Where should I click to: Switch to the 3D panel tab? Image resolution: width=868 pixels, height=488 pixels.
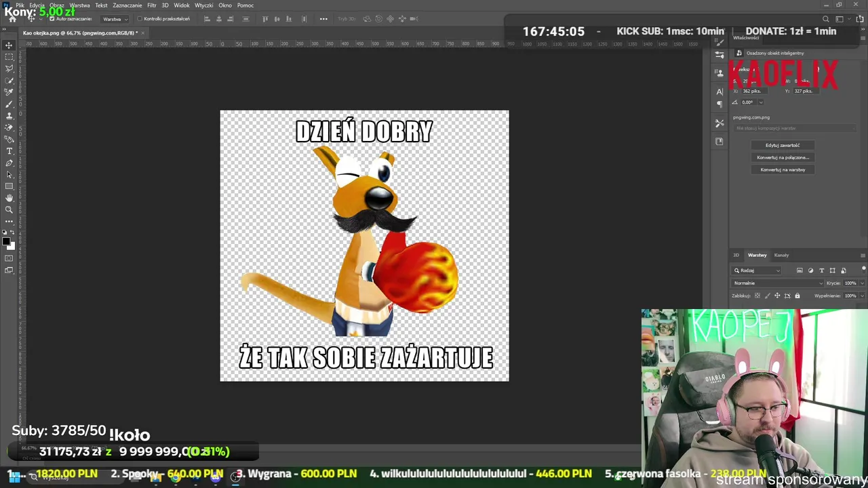736,256
